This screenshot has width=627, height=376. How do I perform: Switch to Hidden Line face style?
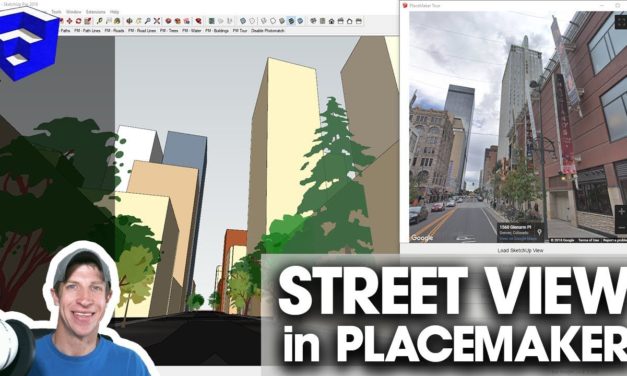tap(273, 21)
